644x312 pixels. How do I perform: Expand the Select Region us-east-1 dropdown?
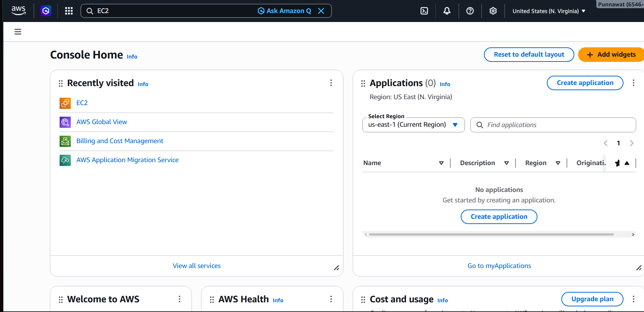[413, 125]
